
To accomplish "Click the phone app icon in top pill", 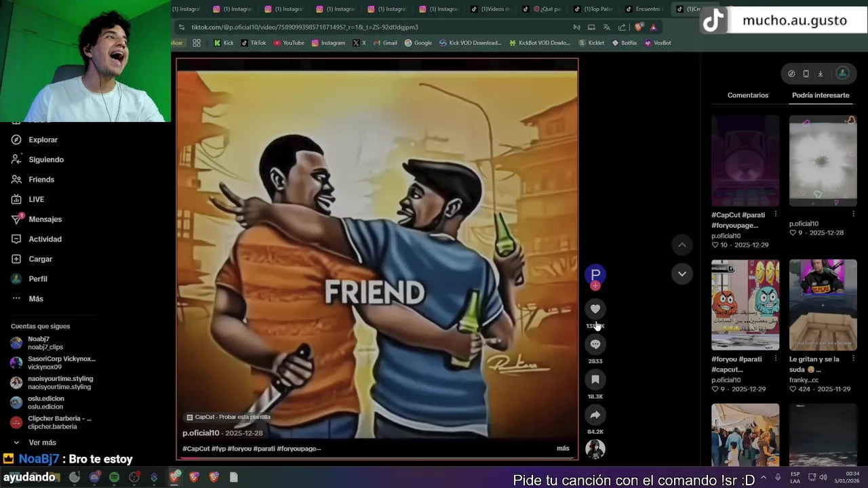I will [x=806, y=74].
